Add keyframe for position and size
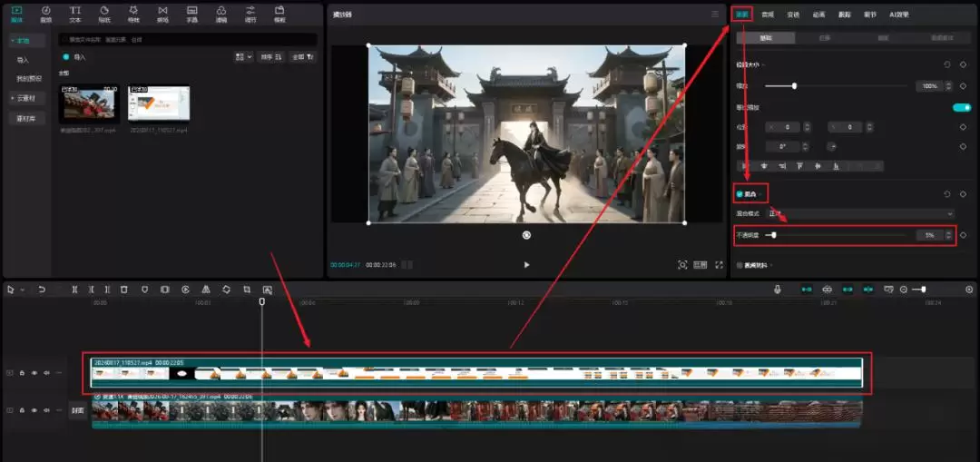Screen dimensions: 980x462 point(963,64)
